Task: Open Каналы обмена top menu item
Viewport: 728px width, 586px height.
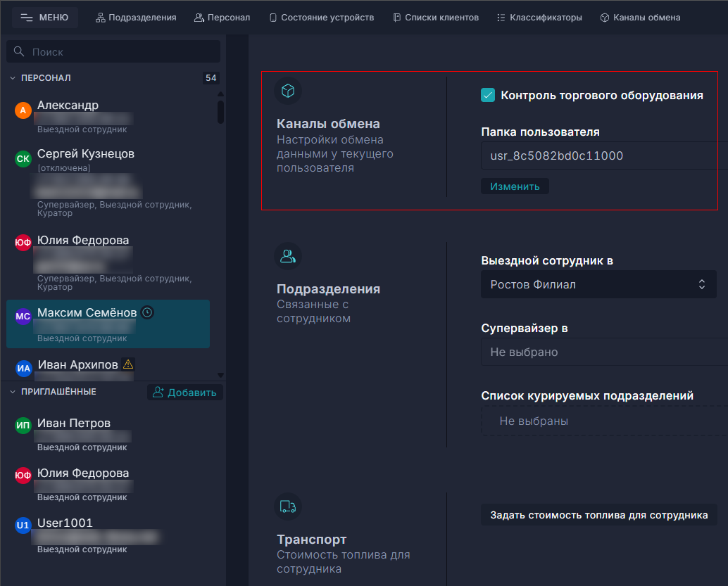Action: pyautogui.click(x=640, y=18)
